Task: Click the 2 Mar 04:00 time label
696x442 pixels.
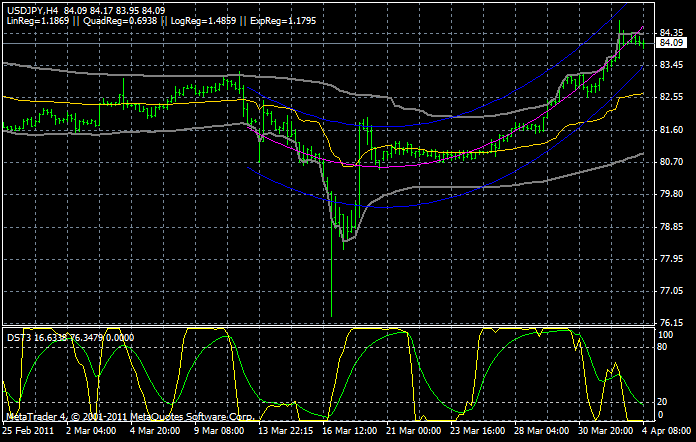Action: click(x=91, y=431)
